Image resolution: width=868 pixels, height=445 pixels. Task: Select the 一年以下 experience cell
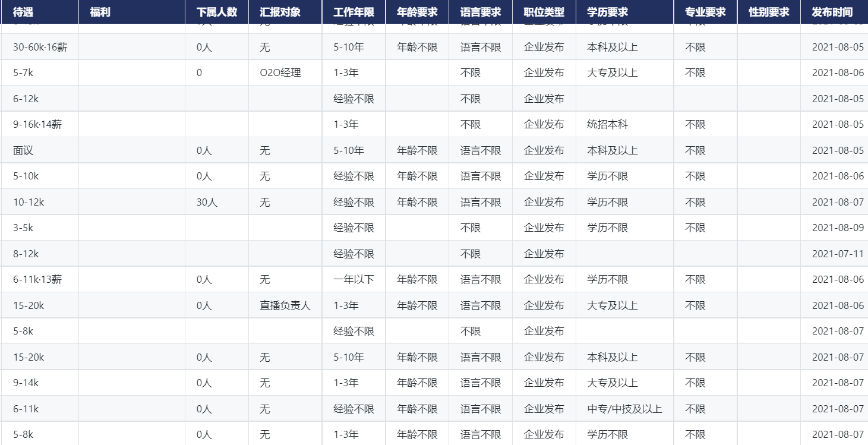coord(354,280)
